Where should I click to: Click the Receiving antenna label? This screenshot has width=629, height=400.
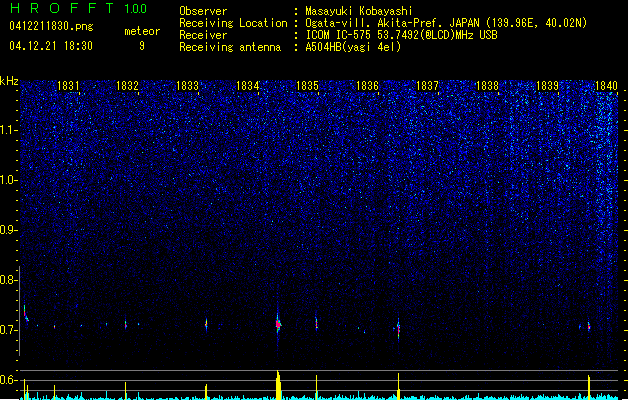[x=230, y=47]
